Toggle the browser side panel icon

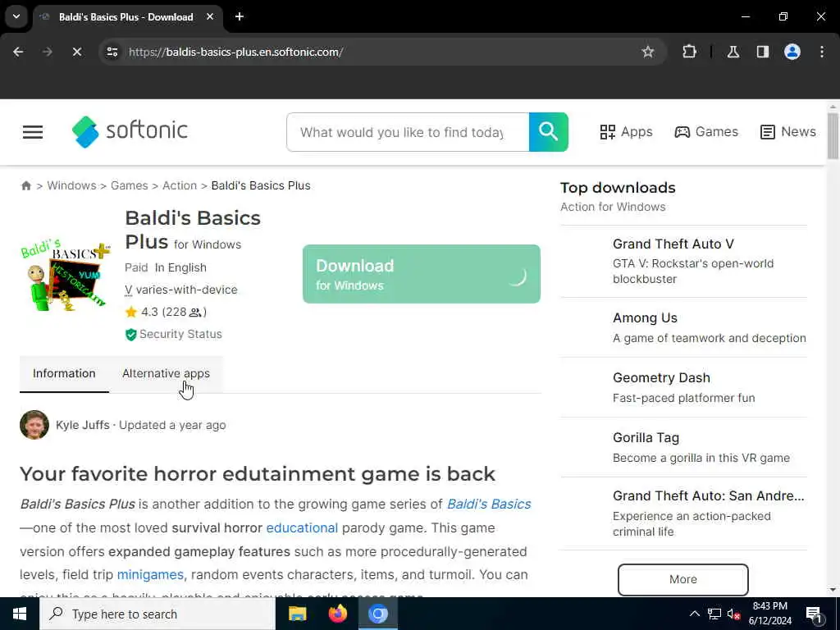(x=763, y=52)
